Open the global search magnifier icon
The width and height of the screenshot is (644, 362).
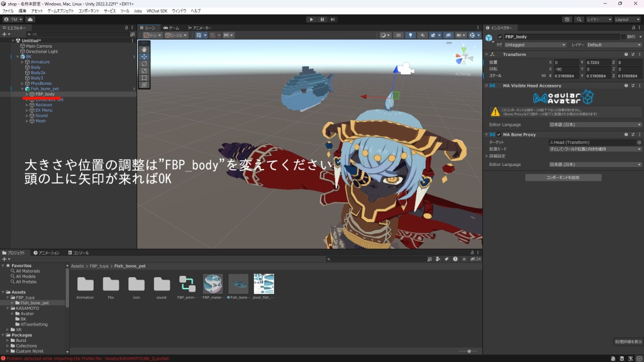[x=579, y=19]
